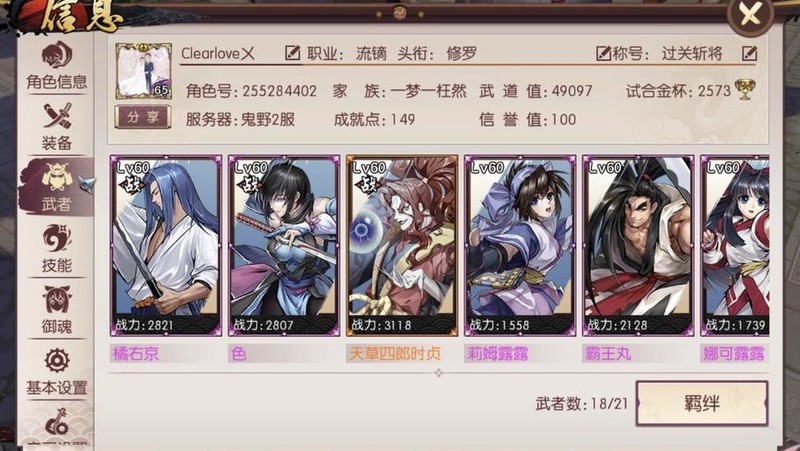This screenshot has width=800, height=451.
Task: Open the 御魂 section icon
Action: [x=56, y=310]
